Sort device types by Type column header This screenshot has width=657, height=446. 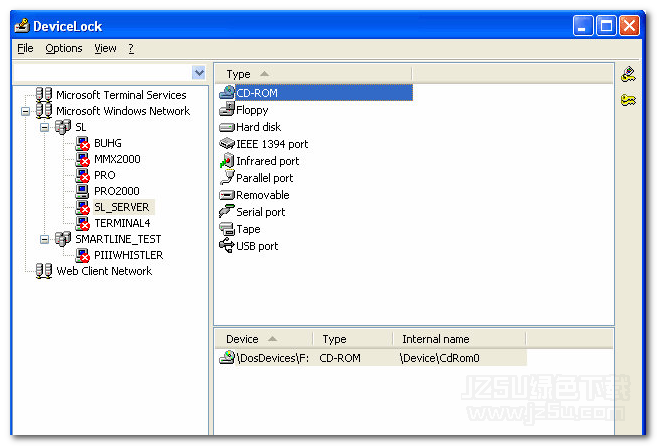tap(313, 74)
